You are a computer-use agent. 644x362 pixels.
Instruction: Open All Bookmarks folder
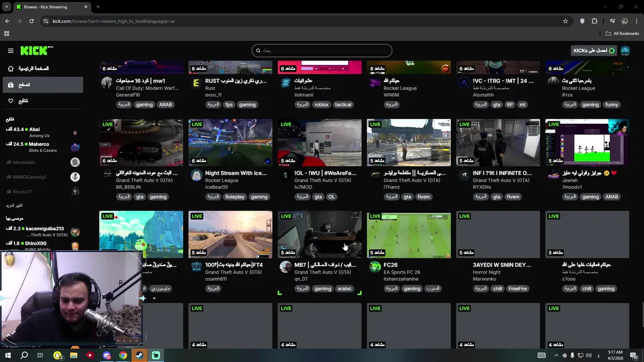622,34
